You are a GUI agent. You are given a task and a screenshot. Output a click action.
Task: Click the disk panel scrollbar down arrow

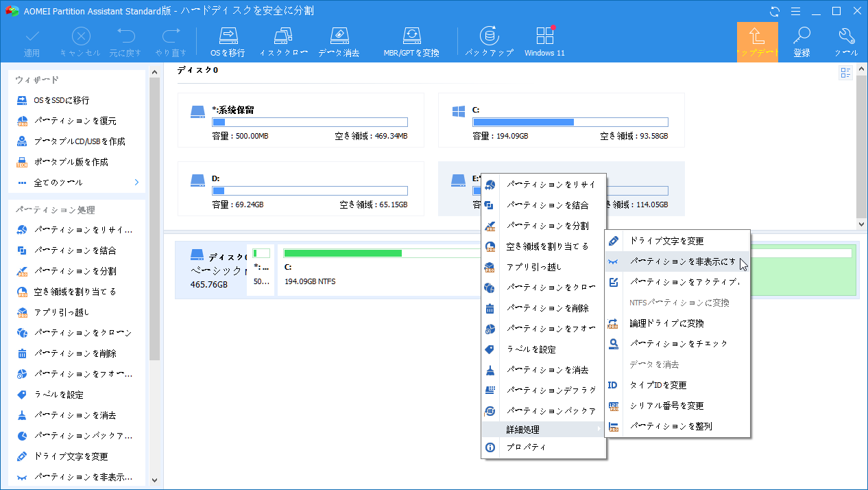[x=862, y=224]
